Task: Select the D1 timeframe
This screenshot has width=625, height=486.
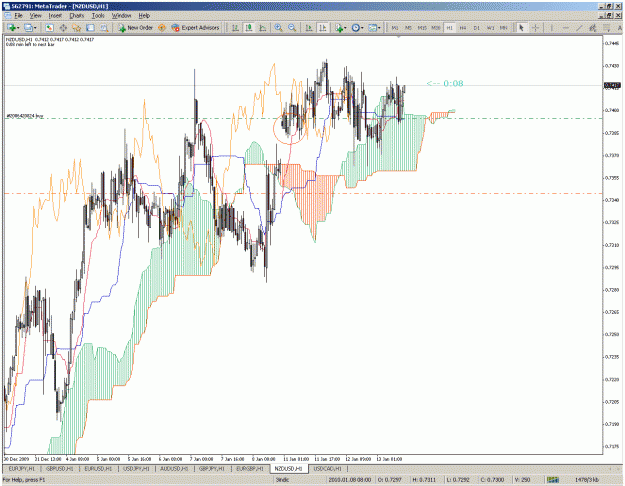Action: (x=477, y=28)
